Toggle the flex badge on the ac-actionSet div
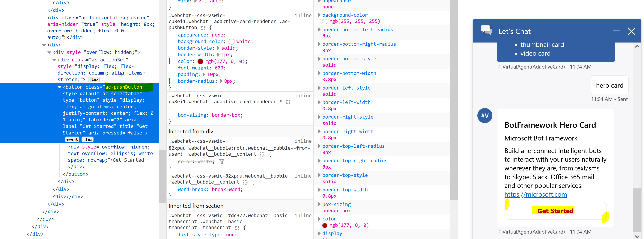Screen dimensions: 644x239 94,79
